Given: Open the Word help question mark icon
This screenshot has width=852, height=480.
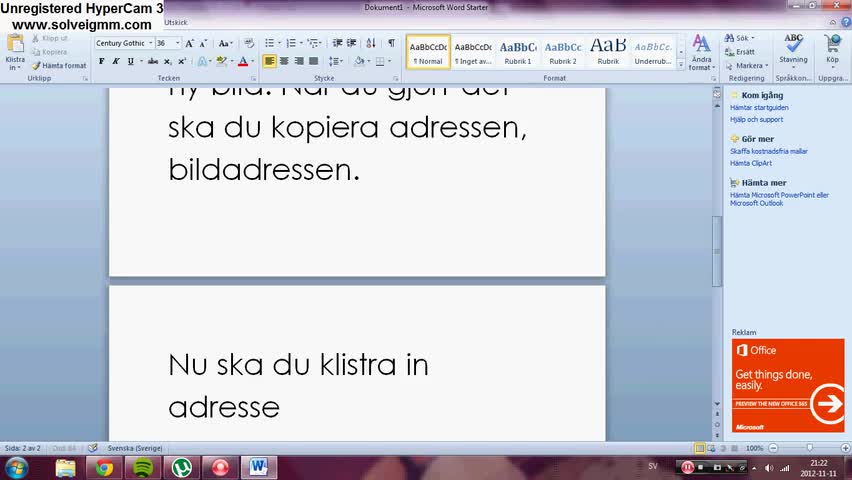Looking at the screenshot, I should pos(846,22).
